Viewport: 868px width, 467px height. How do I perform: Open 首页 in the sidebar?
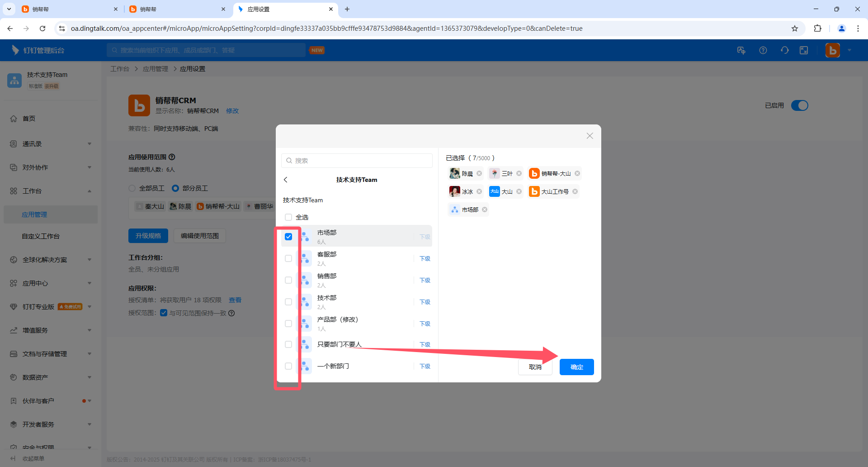click(x=29, y=119)
